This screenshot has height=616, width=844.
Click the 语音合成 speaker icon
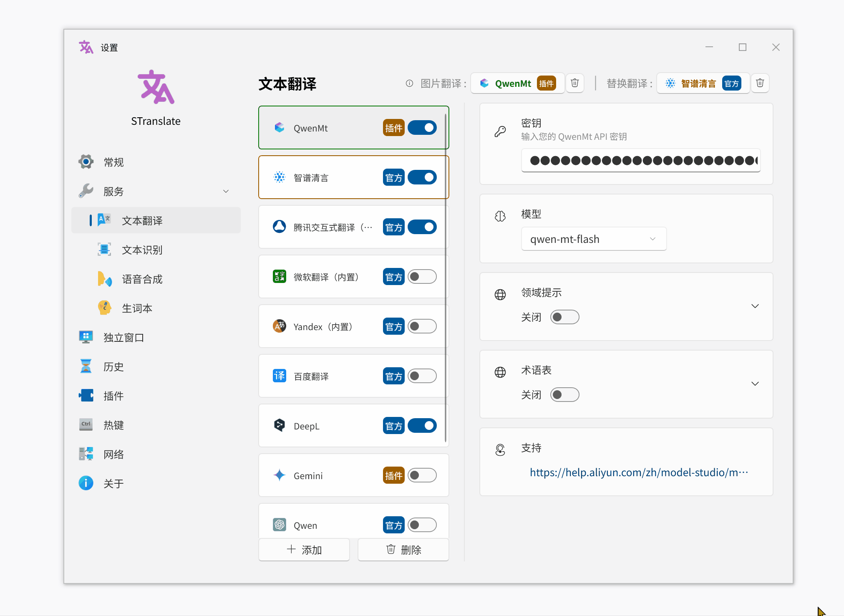[x=105, y=279]
